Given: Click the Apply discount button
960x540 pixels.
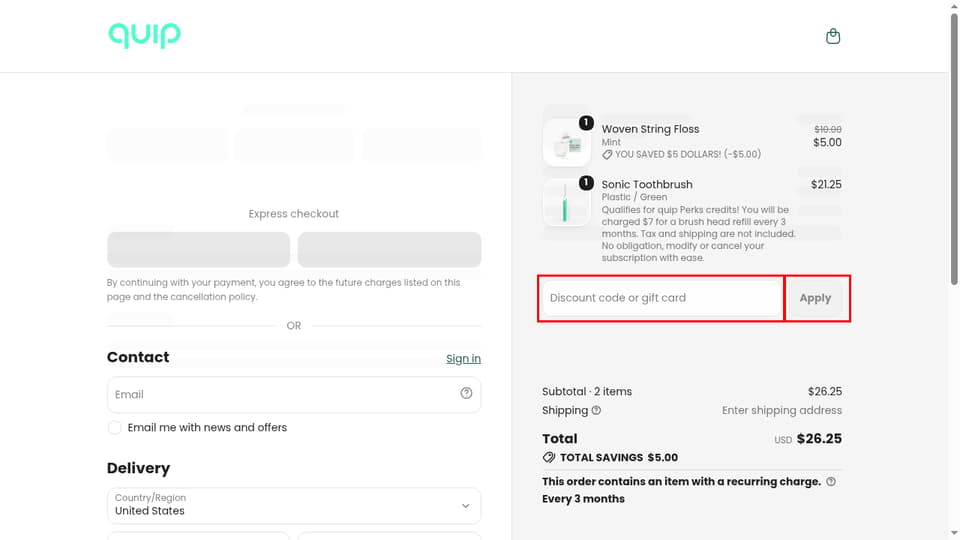Looking at the screenshot, I should (815, 298).
